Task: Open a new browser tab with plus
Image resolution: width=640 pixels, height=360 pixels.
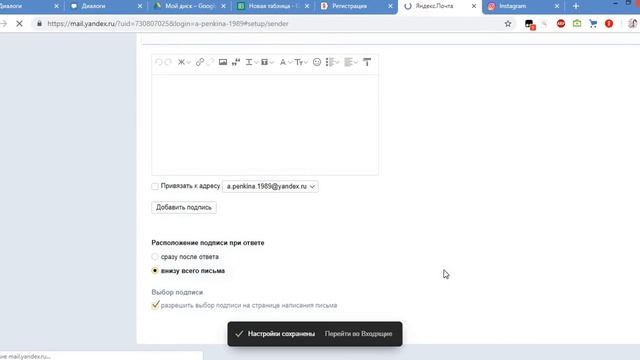Action: [x=576, y=6]
